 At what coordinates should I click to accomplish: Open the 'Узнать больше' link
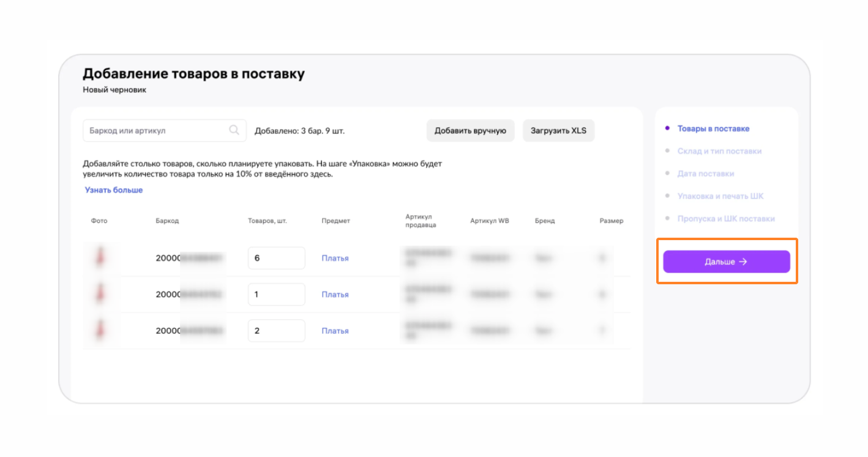(114, 190)
